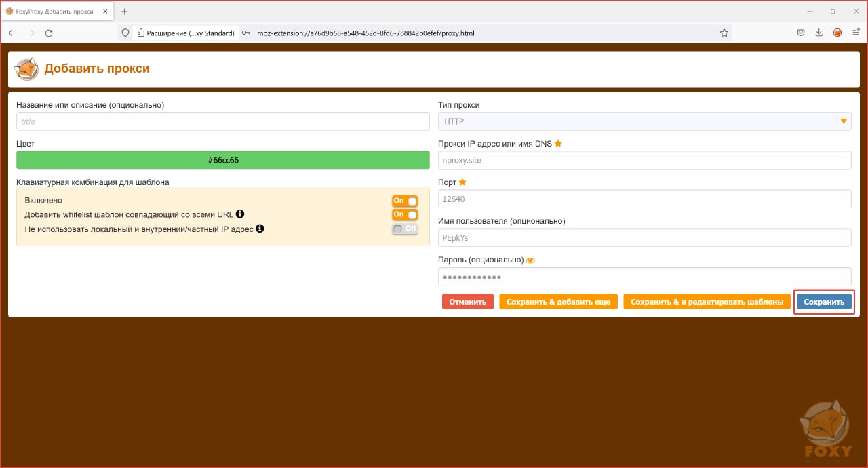Click the Клавиатурная комбинация для шаблона label

93,182
